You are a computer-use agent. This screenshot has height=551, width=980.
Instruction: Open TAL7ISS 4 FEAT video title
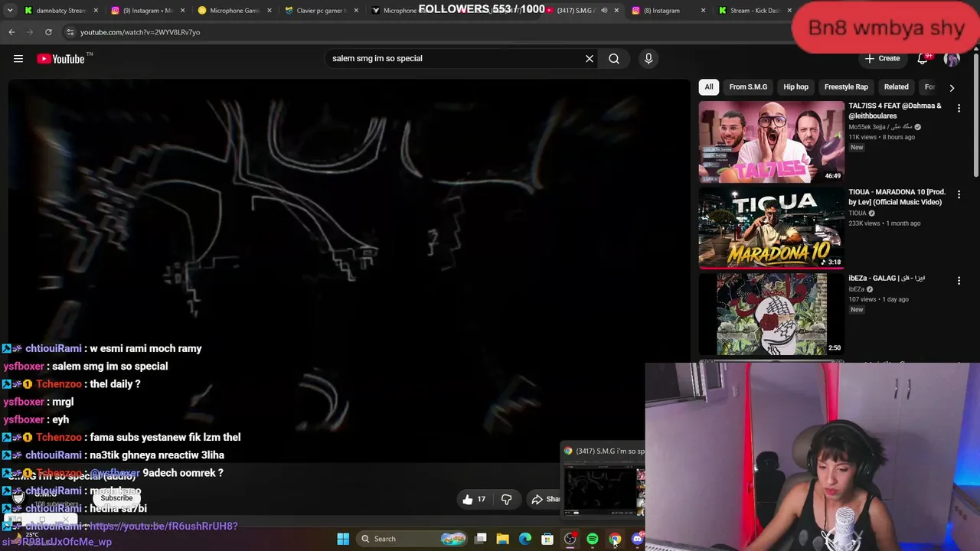[x=895, y=111]
